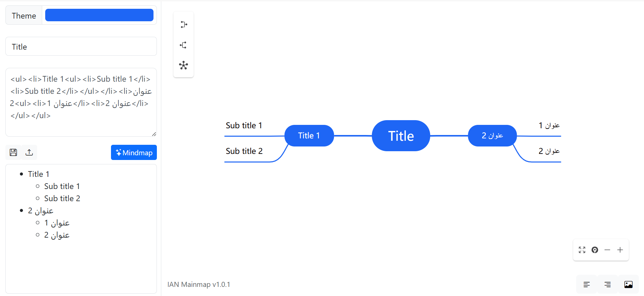Focus the Title text input field
This screenshot has width=644, height=296.
[81, 47]
